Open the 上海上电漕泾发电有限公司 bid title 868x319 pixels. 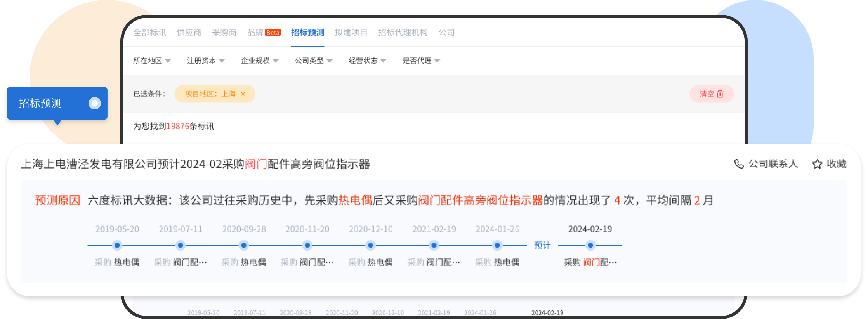(x=195, y=164)
